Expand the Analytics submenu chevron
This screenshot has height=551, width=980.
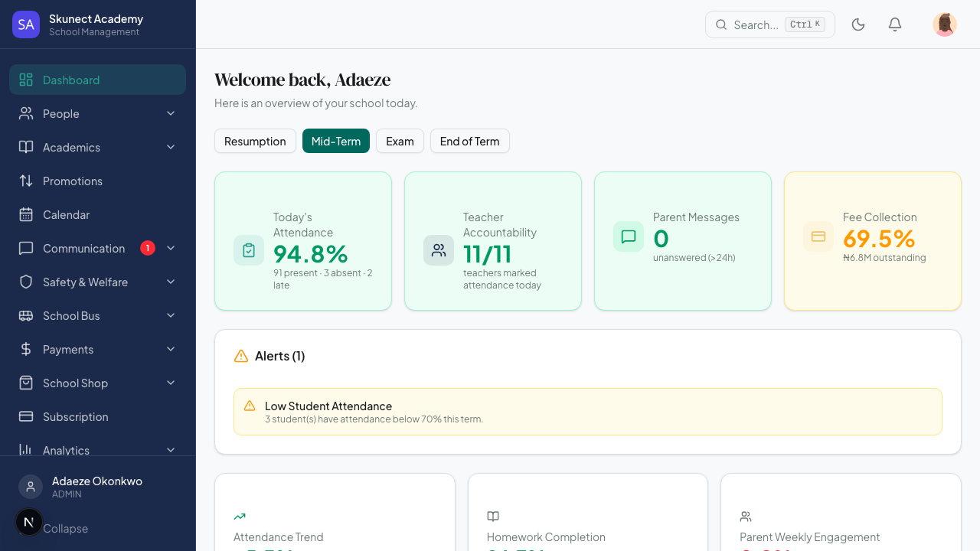[171, 450]
